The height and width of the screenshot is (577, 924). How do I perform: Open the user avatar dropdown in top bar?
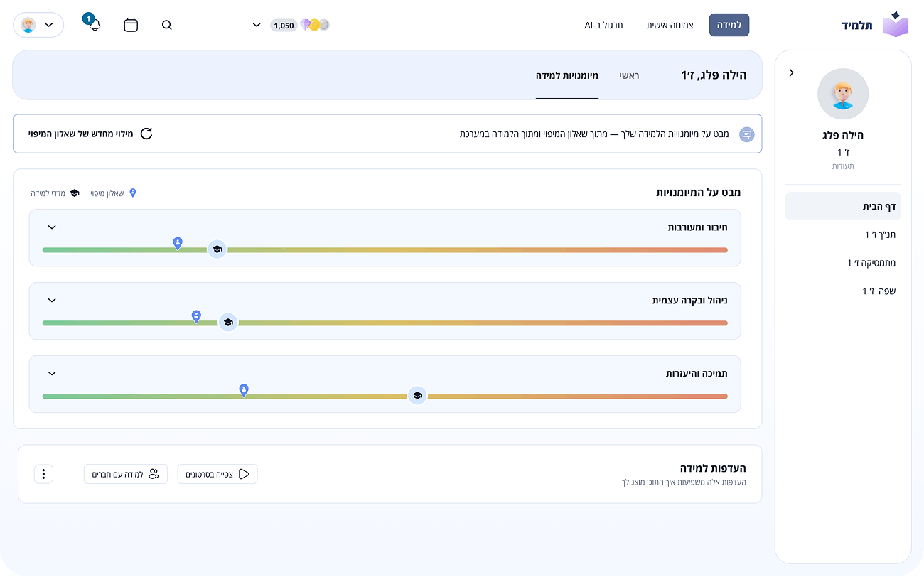click(38, 25)
